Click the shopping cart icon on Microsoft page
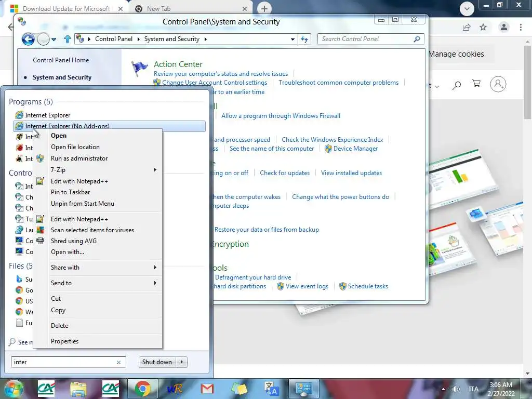Viewport: 532px width, 399px height. (476, 84)
